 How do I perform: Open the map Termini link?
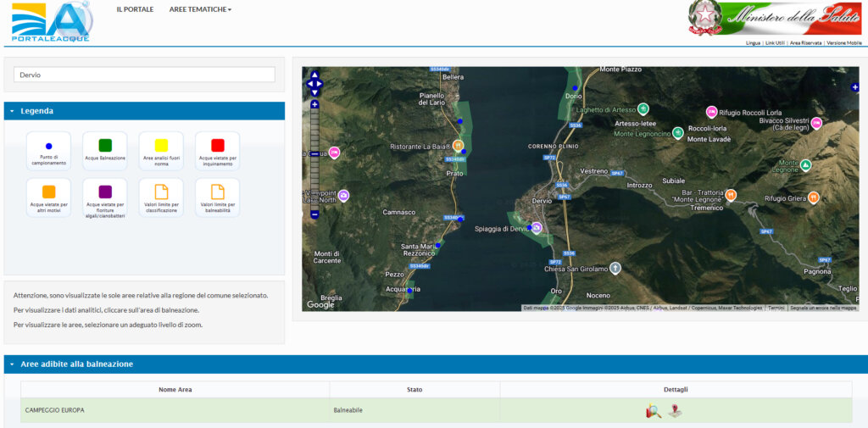(x=776, y=308)
